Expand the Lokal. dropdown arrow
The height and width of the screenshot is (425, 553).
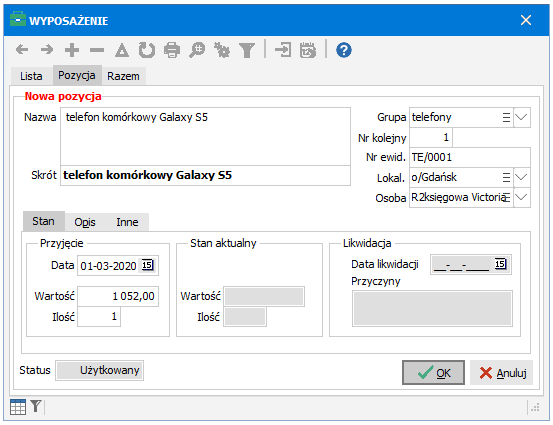tap(522, 177)
